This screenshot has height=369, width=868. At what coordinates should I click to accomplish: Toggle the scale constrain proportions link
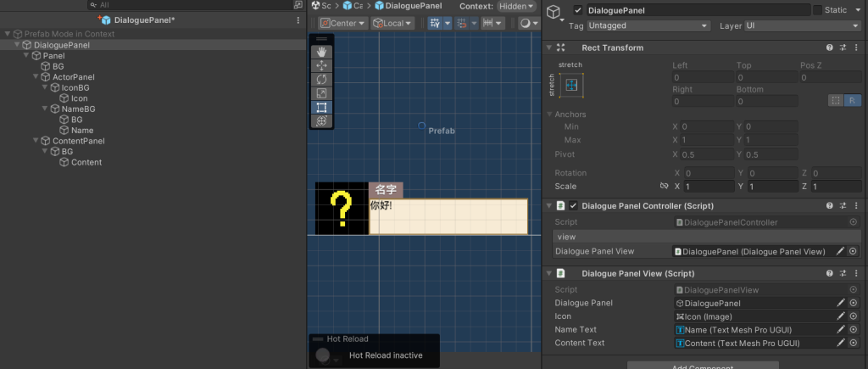(x=664, y=186)
